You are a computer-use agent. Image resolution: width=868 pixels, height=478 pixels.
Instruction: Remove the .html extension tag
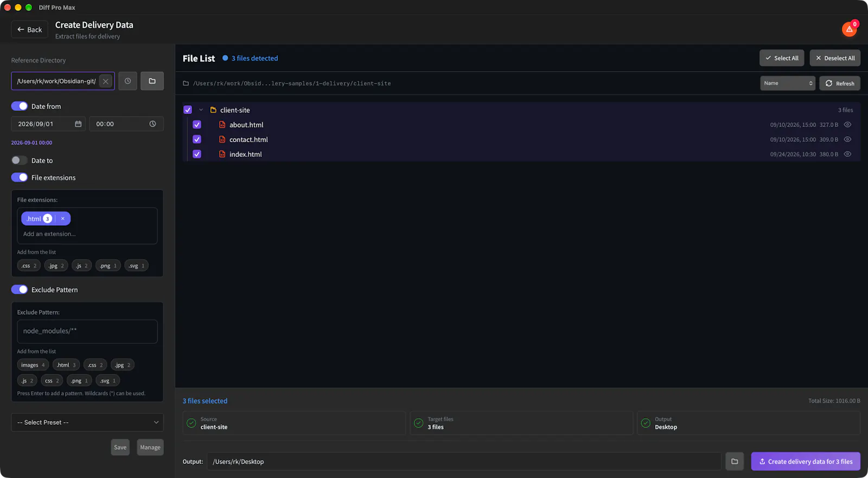click(62, 219)
